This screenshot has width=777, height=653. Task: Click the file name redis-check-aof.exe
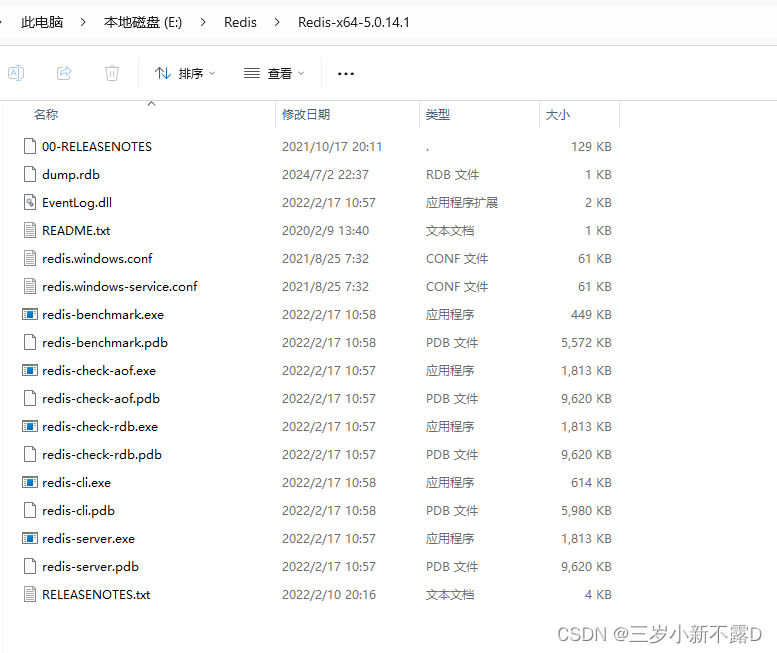[99, 371]
